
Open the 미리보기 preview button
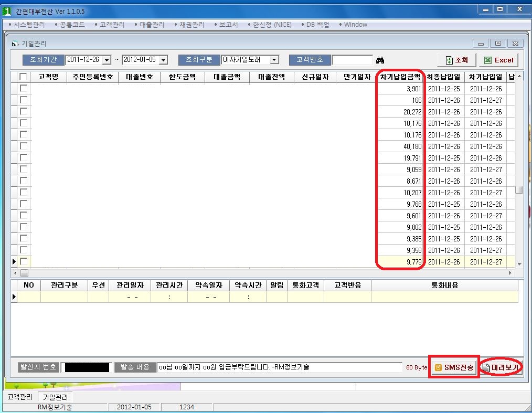[502, 368]
